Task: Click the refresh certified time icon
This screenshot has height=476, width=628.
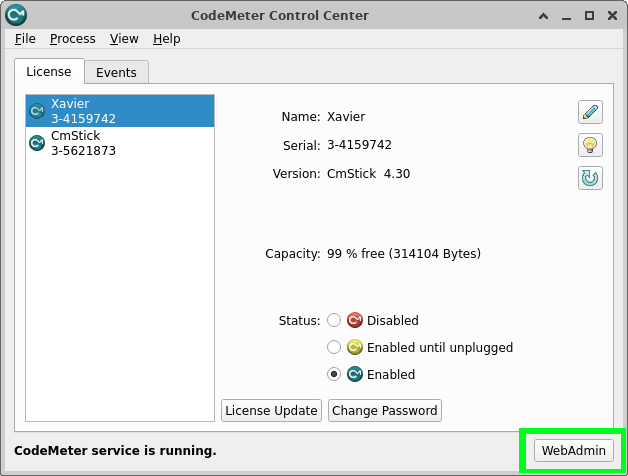Action: tap(590, 178)
